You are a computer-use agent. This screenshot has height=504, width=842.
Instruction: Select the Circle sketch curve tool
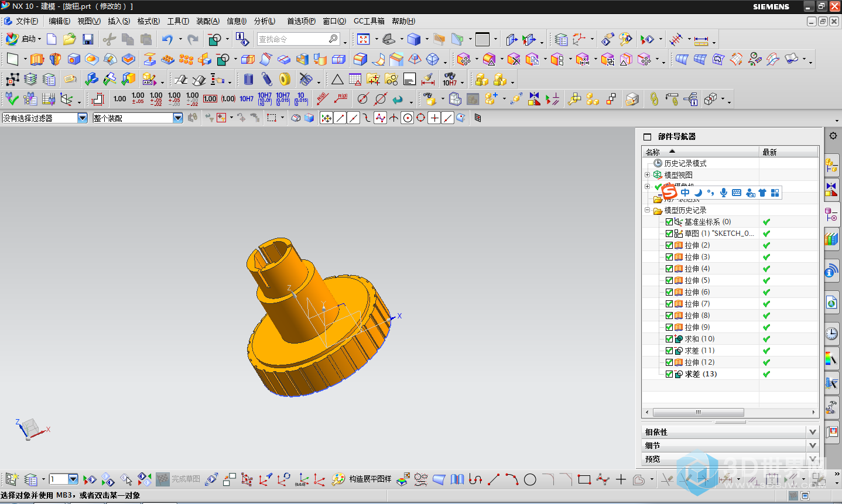point(530,480)
